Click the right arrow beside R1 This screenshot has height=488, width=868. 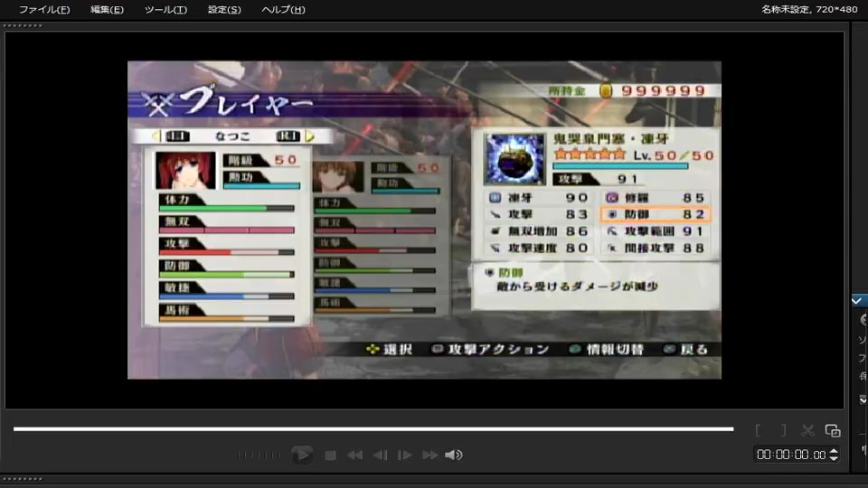(310, 136)
